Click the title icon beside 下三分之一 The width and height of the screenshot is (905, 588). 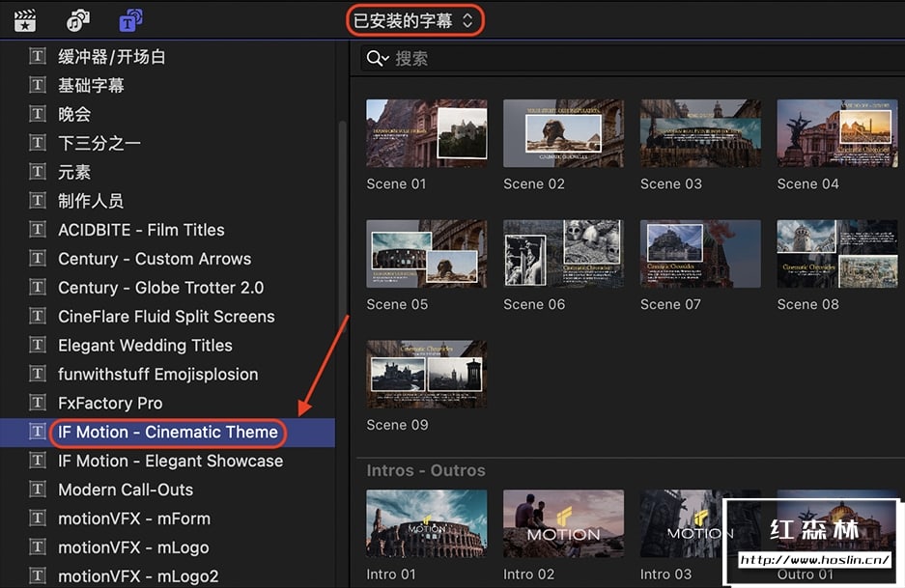38,143
